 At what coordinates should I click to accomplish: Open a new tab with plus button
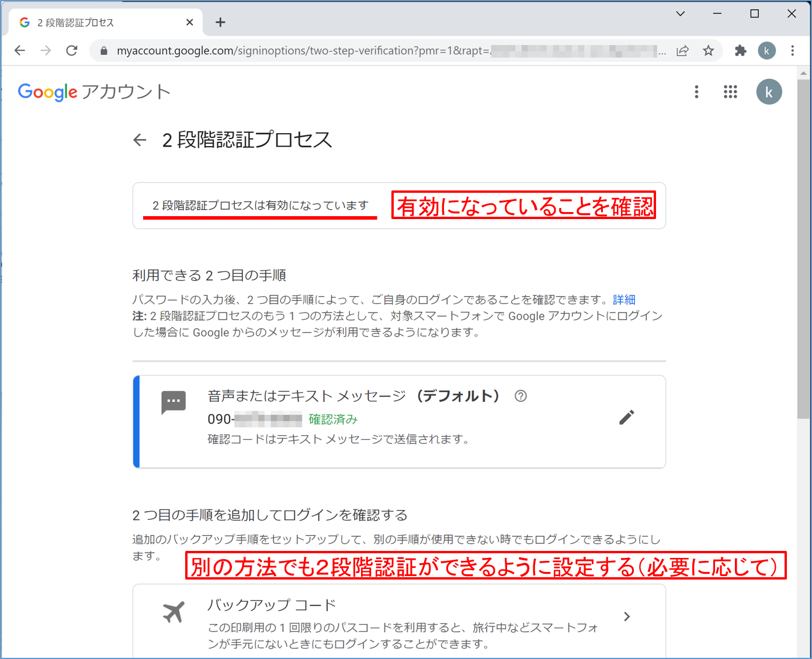tap(220, 22)
